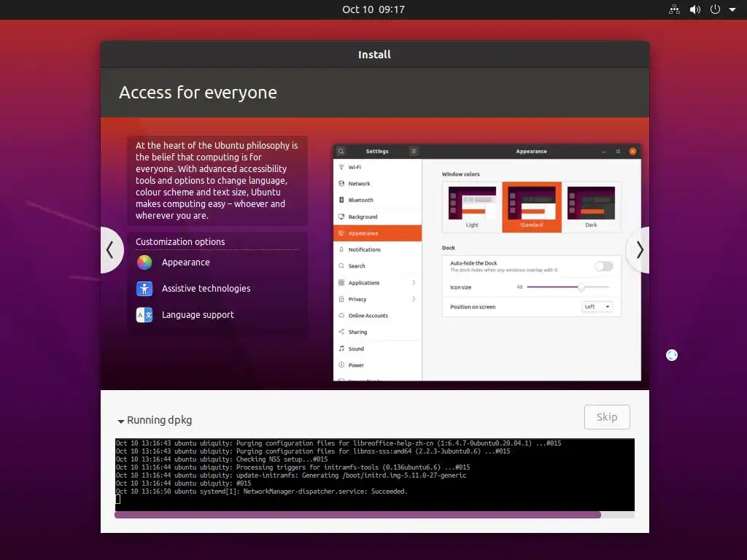The height and width of the screenshot is (560, 747).
Task: Select Network in Settings sidebar
Action: [377, 184]
